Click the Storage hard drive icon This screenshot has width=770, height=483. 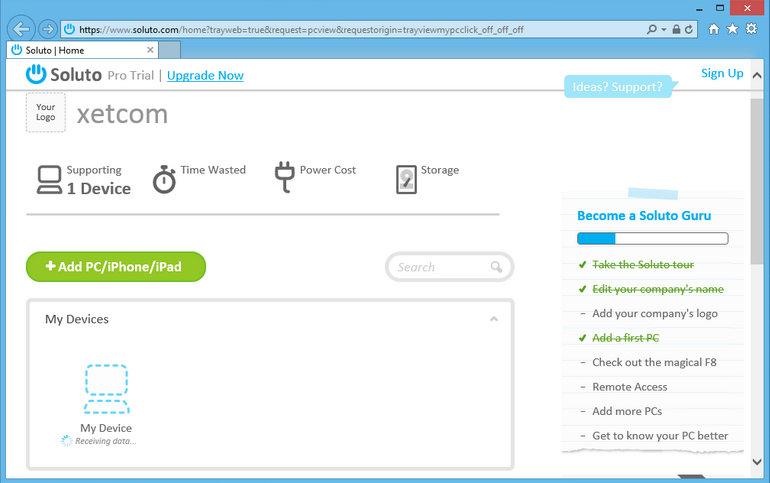click(406, 179)
